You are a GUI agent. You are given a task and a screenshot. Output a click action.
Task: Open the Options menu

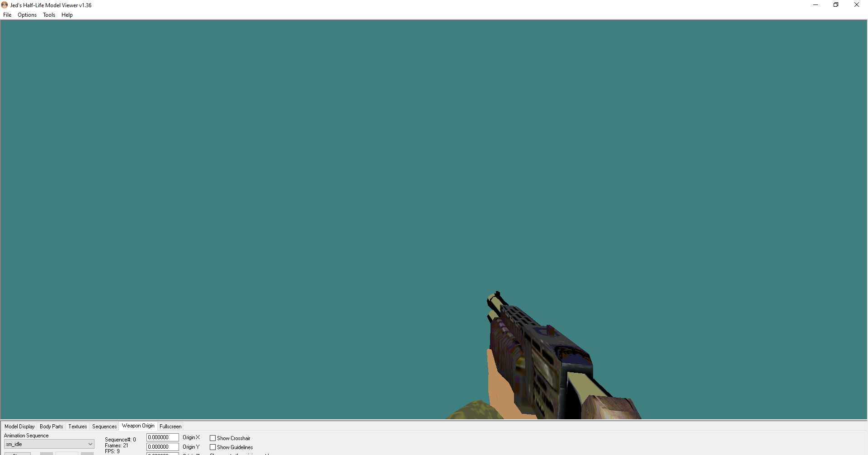point(27,15)
